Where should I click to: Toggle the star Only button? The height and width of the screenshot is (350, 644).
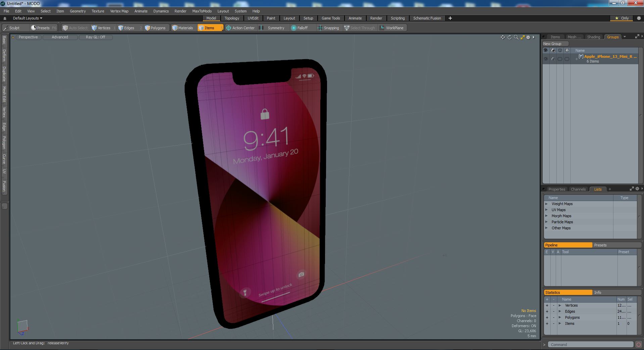(622, 18)
